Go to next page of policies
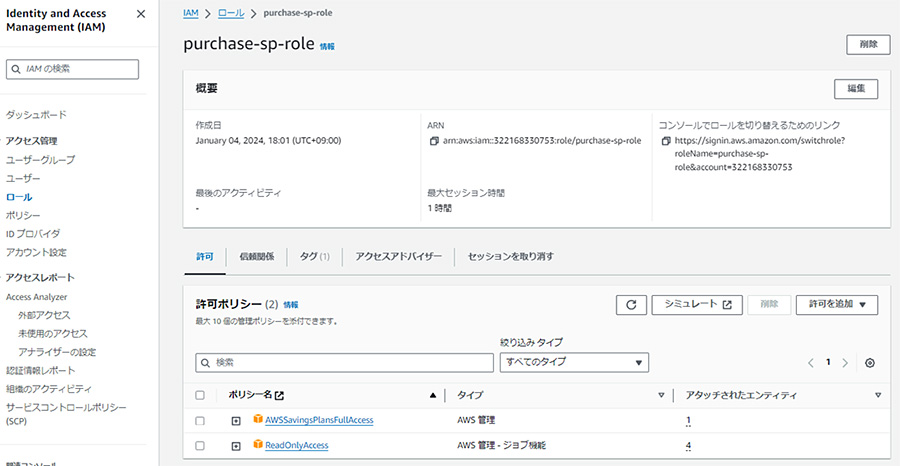Screen dimensions: 900x466 (x=845, y=363)
